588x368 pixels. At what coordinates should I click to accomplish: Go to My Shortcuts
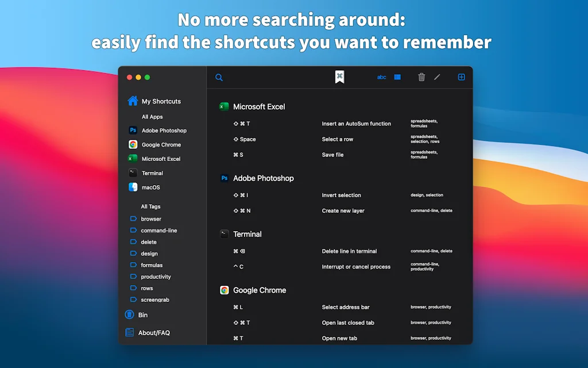pos(161,101)
